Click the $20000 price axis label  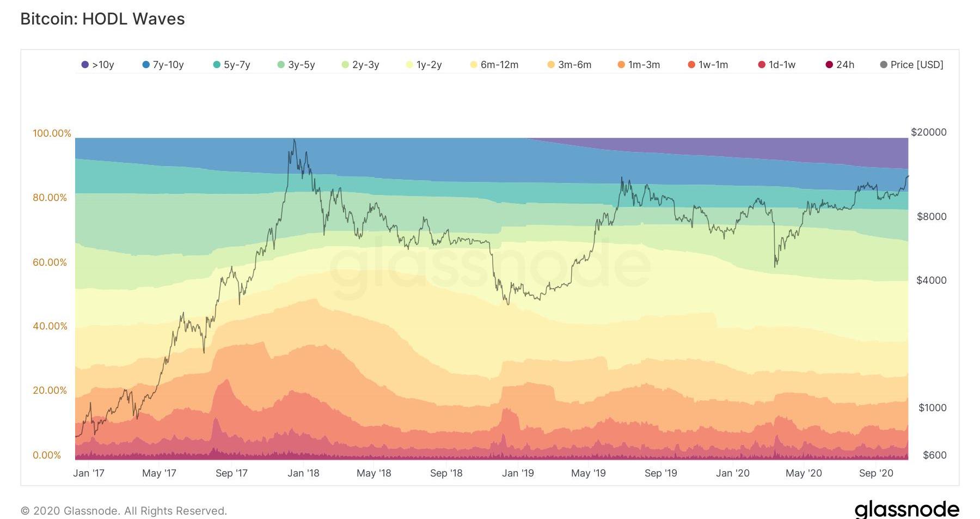928,132
